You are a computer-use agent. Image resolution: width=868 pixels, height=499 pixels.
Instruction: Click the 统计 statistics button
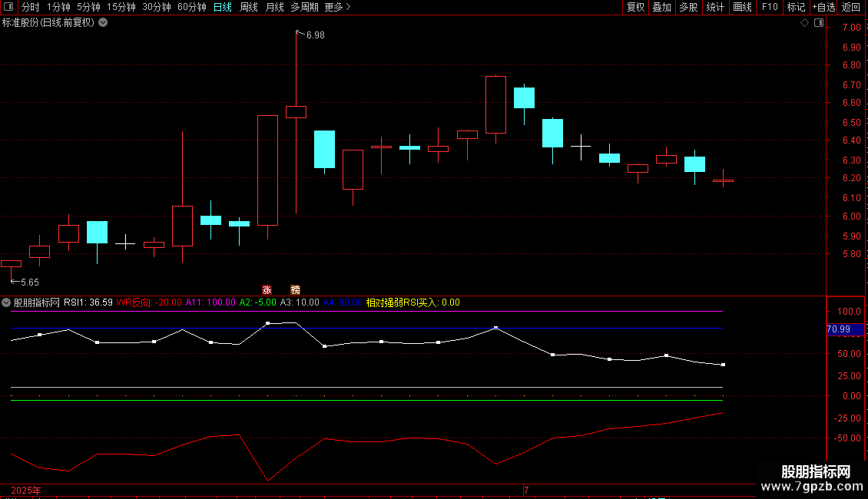coord(715,7)
